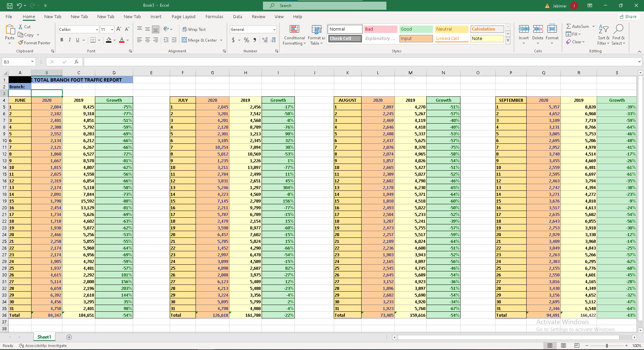
Task: Open Conditional Formatting menu
Action: tap(294, 35)
